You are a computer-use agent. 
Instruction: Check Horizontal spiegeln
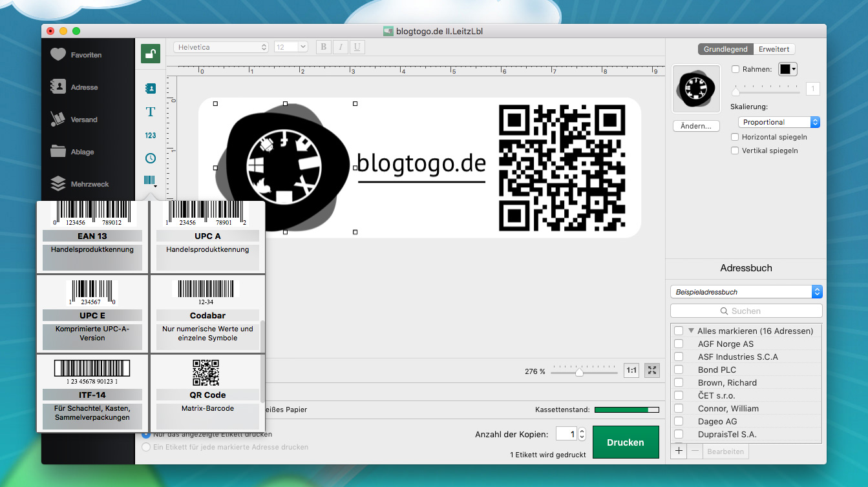pyautogui.click(x=736, y=137)
